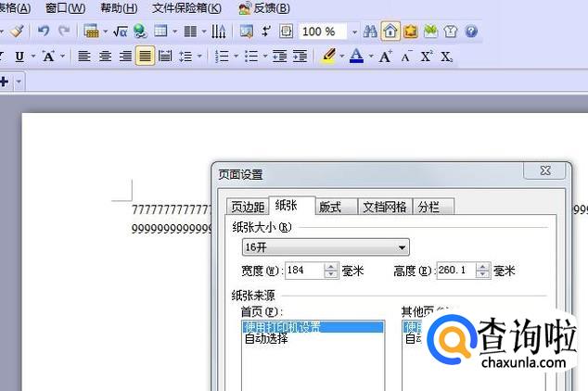Open the 帮助(H) menu
This screenshot has height=391, width=588.
click(x=119, y=8)
